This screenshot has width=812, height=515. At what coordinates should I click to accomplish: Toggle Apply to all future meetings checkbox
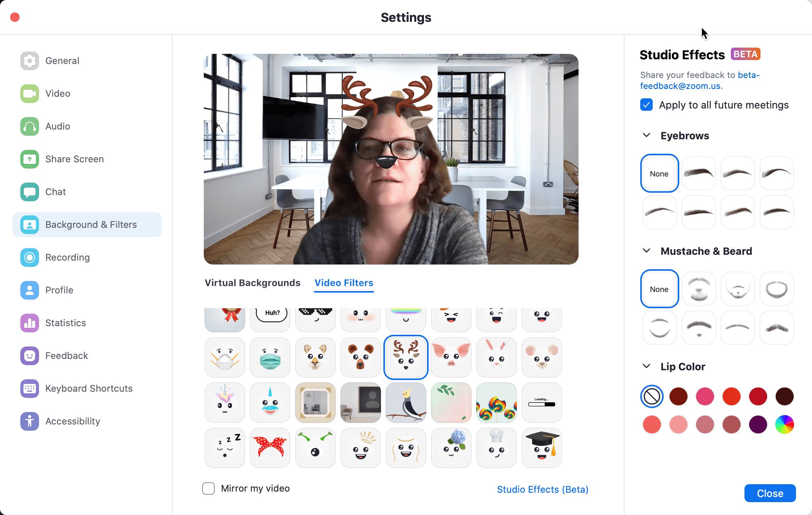coord(646,105)
